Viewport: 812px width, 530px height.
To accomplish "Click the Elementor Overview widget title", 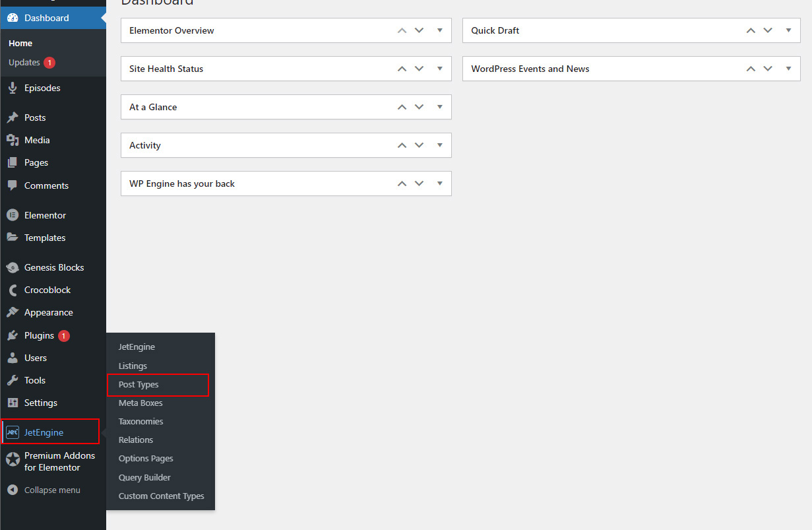I will point(172,30).
